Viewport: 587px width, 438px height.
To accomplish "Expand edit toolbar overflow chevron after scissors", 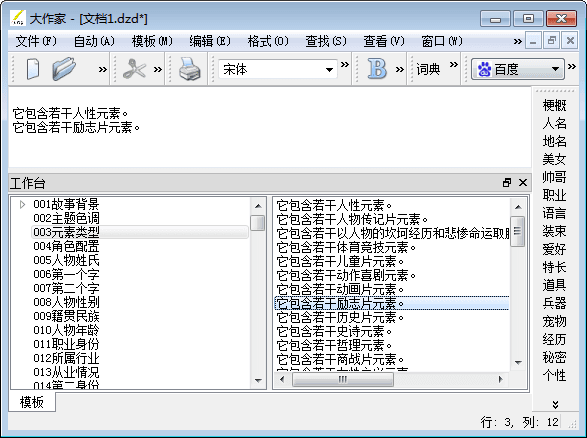I will [158, 69].
